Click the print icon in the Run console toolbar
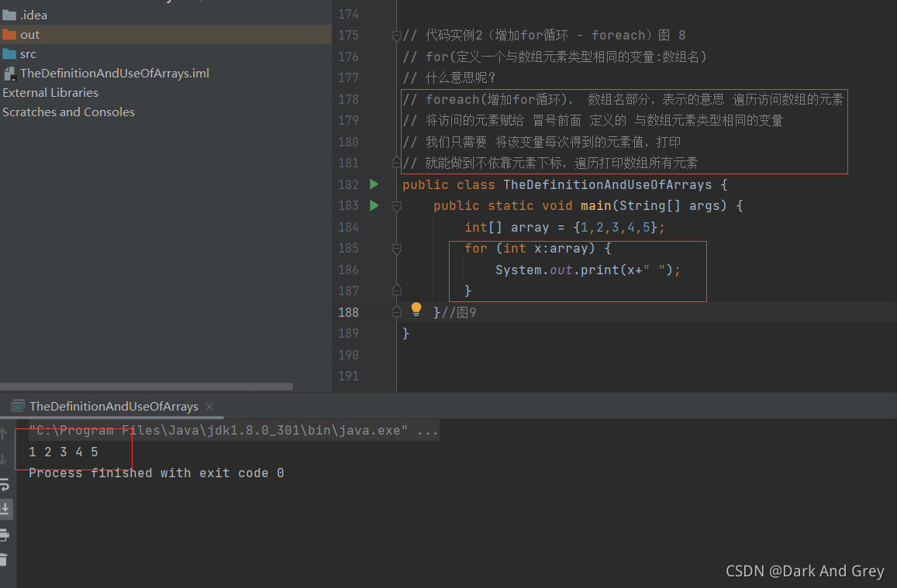This screenshot has height=588, width=897. click(5, 535)
